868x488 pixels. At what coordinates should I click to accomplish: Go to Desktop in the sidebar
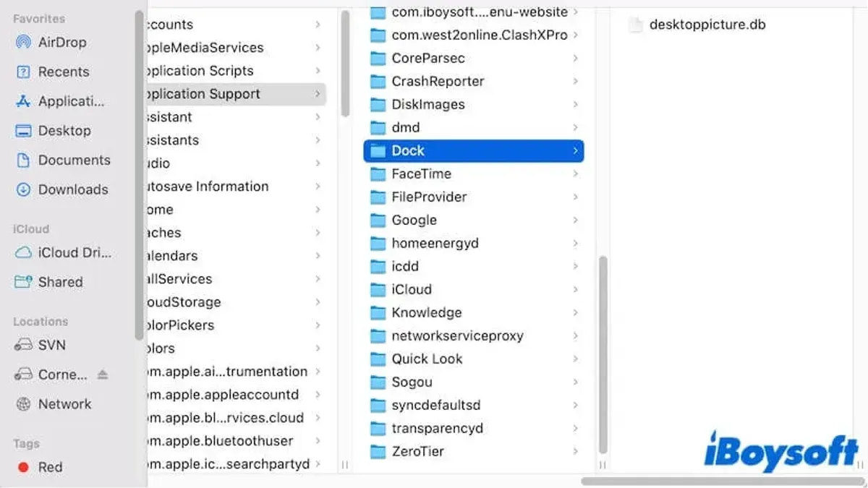(64, 131)
